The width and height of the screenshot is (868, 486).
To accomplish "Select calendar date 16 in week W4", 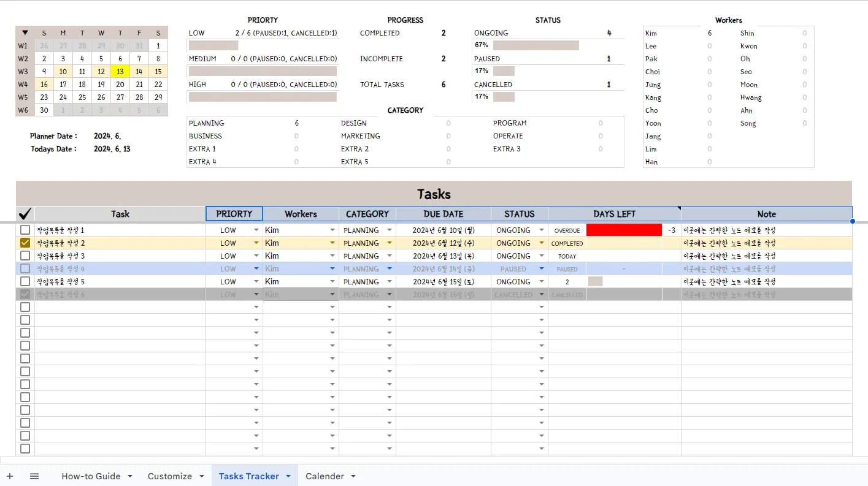I will tap(44, 85).
